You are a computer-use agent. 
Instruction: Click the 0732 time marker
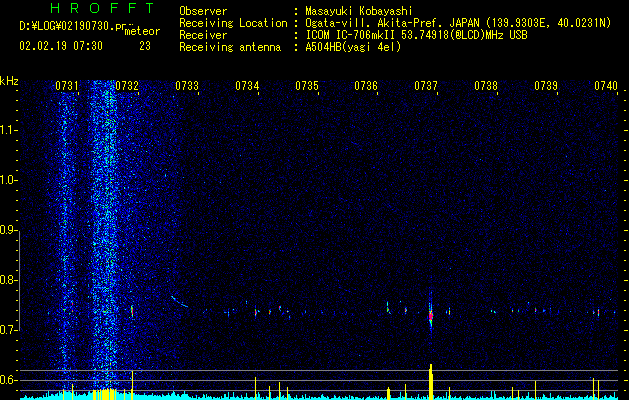pos(127,86)
